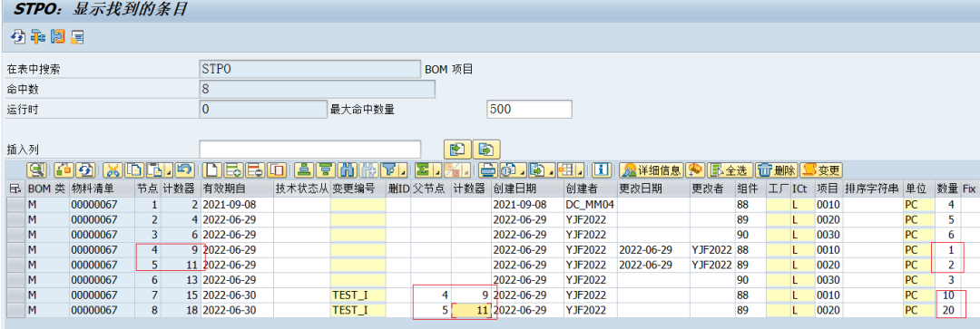The height and width of the screenshot is (329, 980).
Task: Click the binoculars find icon
Action: 347,169
